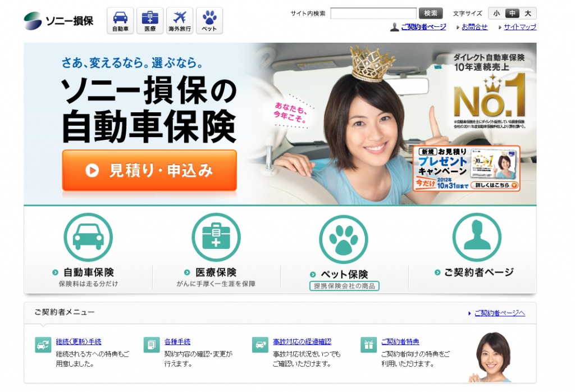Open ペット保険 heading link
Viewport: 575px width, 392px height.
tap(344, 274)
